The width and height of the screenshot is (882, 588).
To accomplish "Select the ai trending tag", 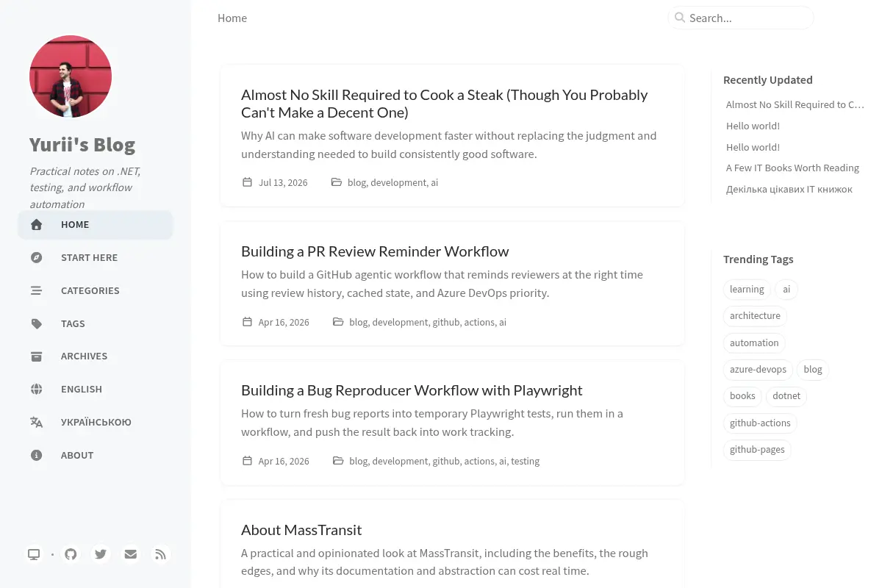I will coord(786,289).
